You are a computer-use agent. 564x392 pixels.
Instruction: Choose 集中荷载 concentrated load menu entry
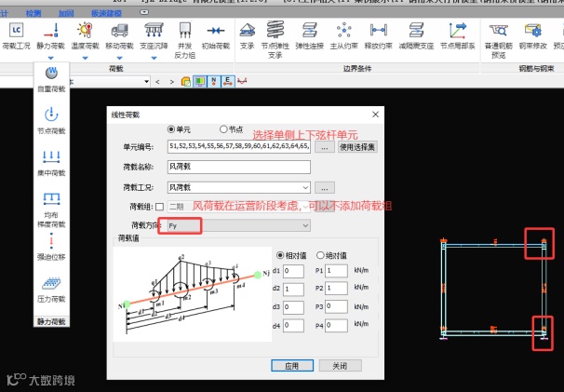point(51,163)
